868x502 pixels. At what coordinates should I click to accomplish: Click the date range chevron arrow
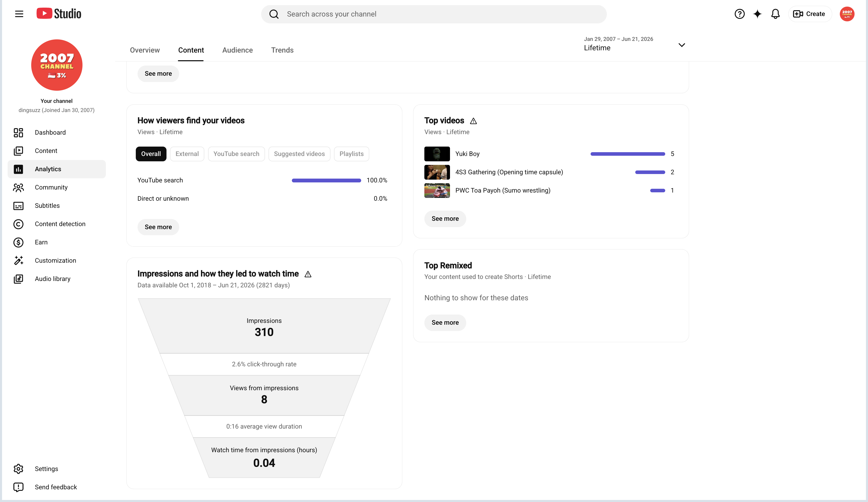click(x=681, y=45)
